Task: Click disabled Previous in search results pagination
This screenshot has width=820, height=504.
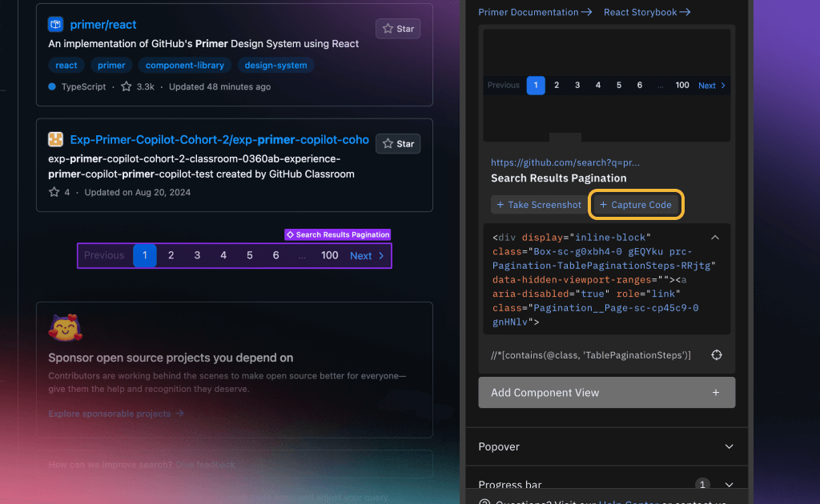Action: coord(104,255)
